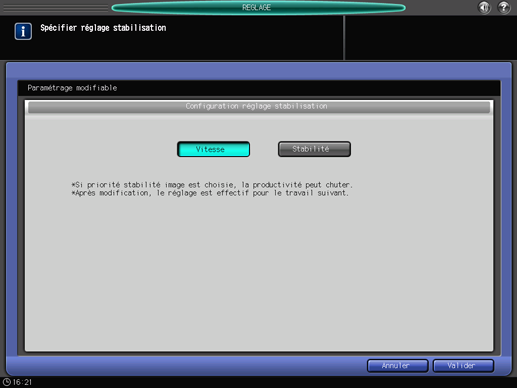Click the Spécifier réglage stabilisation message

pos(103,28)
